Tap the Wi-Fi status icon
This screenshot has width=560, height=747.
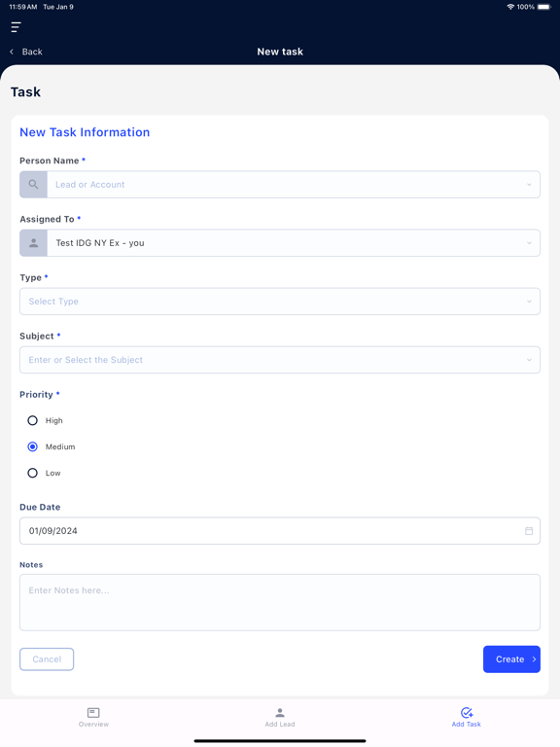pos(510,7)
